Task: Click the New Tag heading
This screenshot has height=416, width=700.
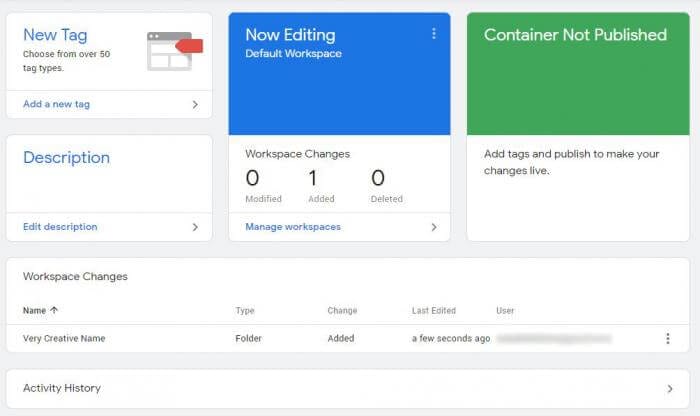Action: pyautogui.click(x=55, y=35)
